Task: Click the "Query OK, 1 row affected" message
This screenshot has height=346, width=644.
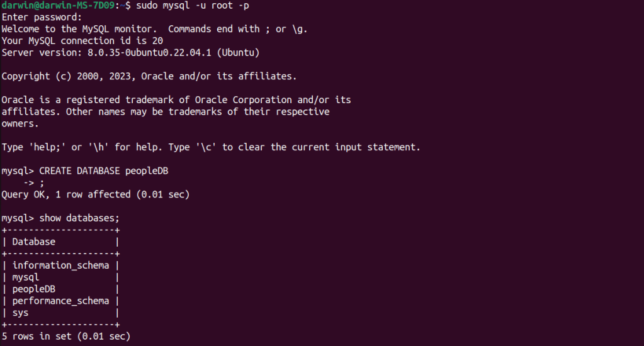Action: (95, 194)
